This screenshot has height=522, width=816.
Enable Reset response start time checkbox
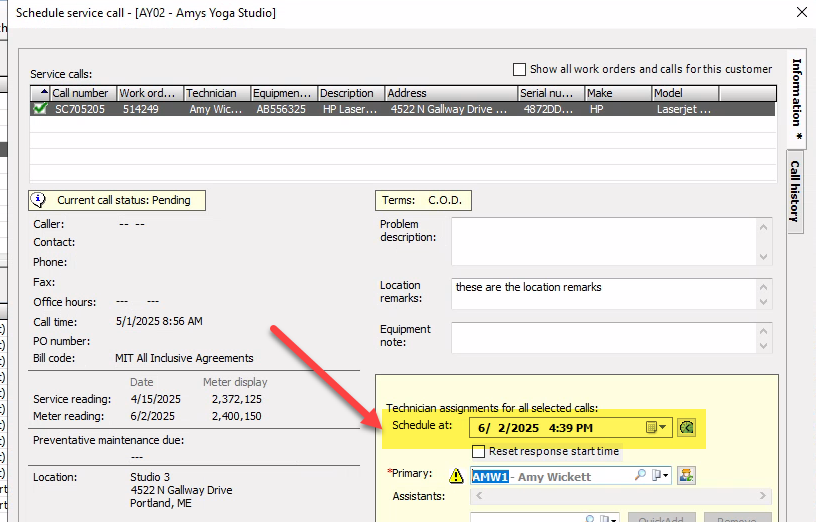point(478,451)
